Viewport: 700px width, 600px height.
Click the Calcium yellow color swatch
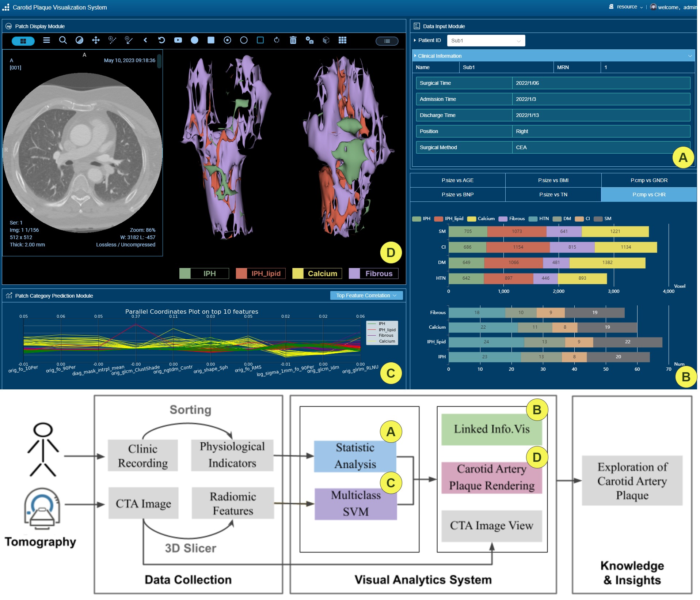[298, 273]
